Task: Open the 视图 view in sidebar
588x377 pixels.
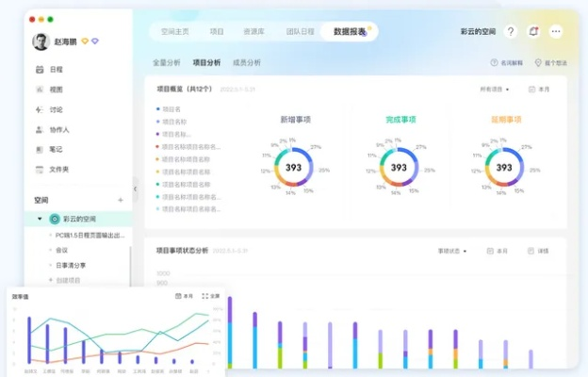Action: click(x=55, y=90)
